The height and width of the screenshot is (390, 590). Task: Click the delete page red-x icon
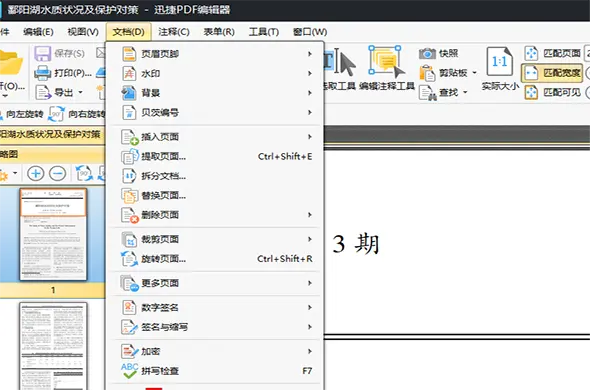click(x=130, y=215)
